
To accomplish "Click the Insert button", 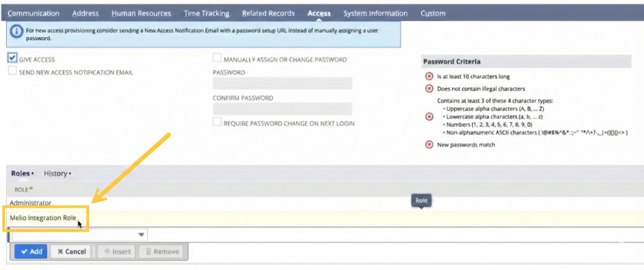I will pos(117,252).
